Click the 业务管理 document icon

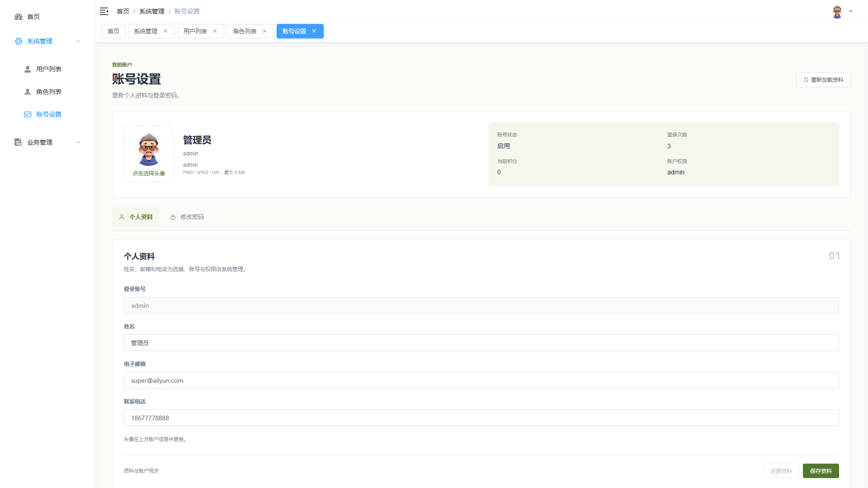click(x=18, y=142)
